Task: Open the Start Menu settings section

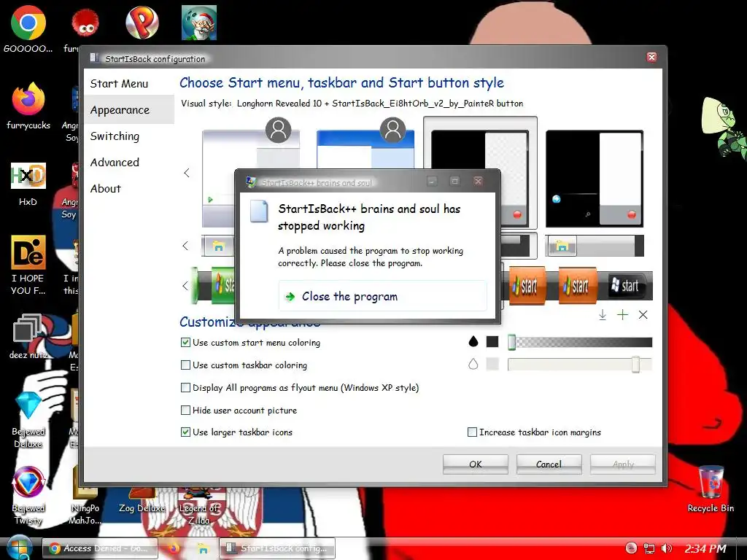Action: (119, 84)
